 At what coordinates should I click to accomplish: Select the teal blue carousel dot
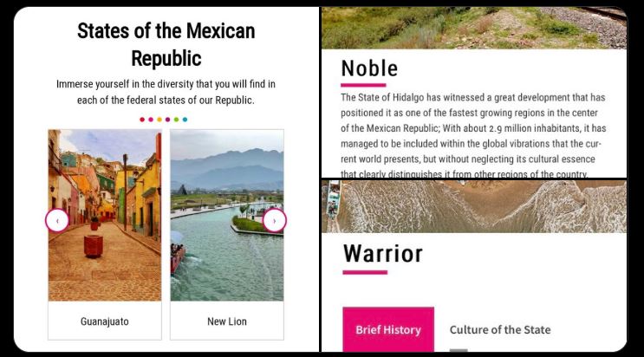185,120
